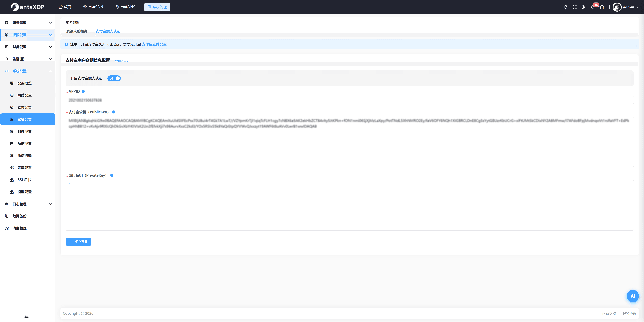Expand the 账号管理 menu chevron

(x=50, y=23)
